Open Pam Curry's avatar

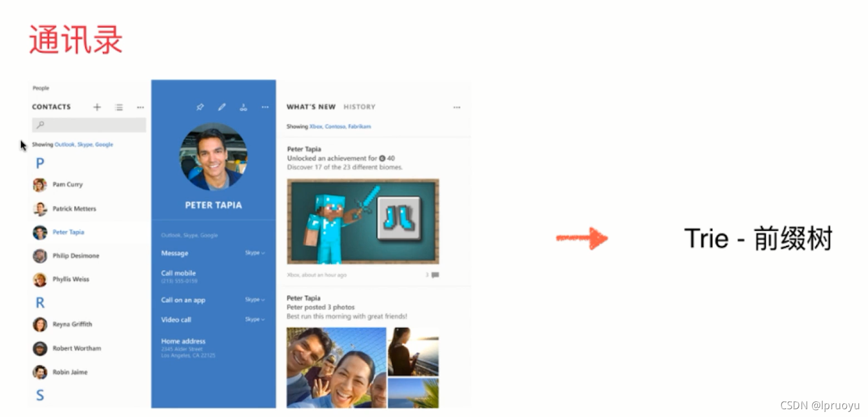click(x=40, y=185)
